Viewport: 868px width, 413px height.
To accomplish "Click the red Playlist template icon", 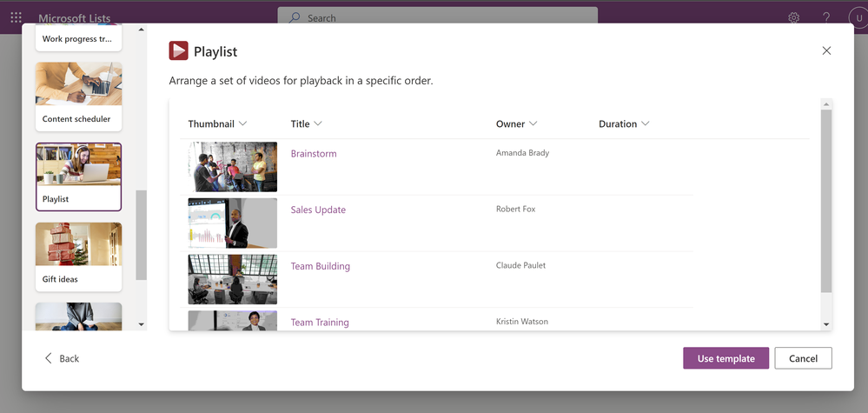I will (x=178, y=51).
